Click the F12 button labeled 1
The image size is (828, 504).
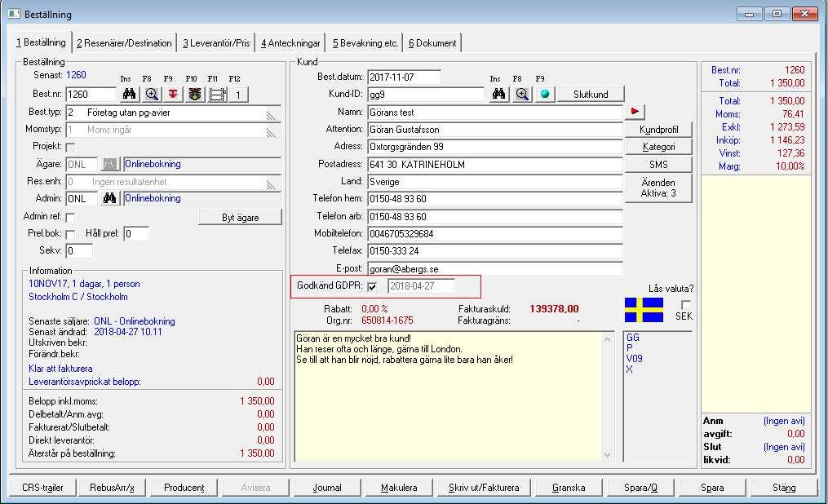click(238, 95)
